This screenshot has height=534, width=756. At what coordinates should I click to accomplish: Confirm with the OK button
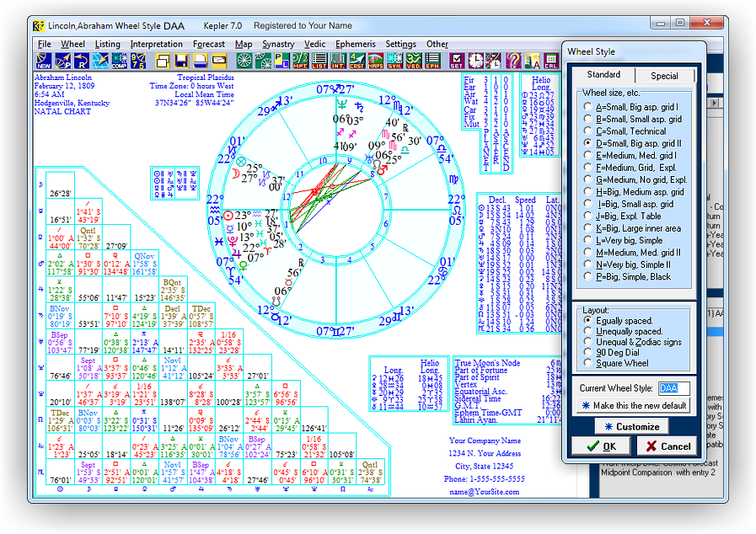point(601,446)
